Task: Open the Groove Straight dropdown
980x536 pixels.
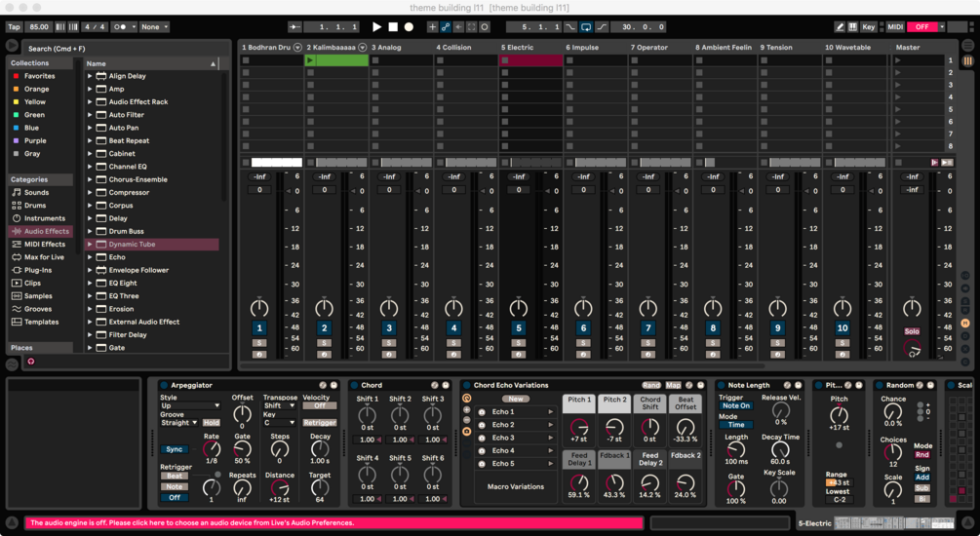Action: click(x=178, y=423)
